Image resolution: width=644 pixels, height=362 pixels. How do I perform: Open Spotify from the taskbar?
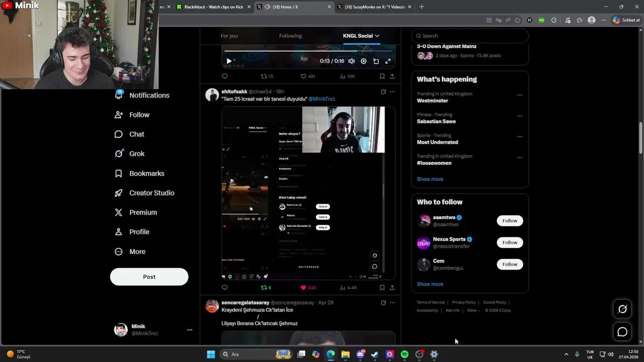pos(405,354)
